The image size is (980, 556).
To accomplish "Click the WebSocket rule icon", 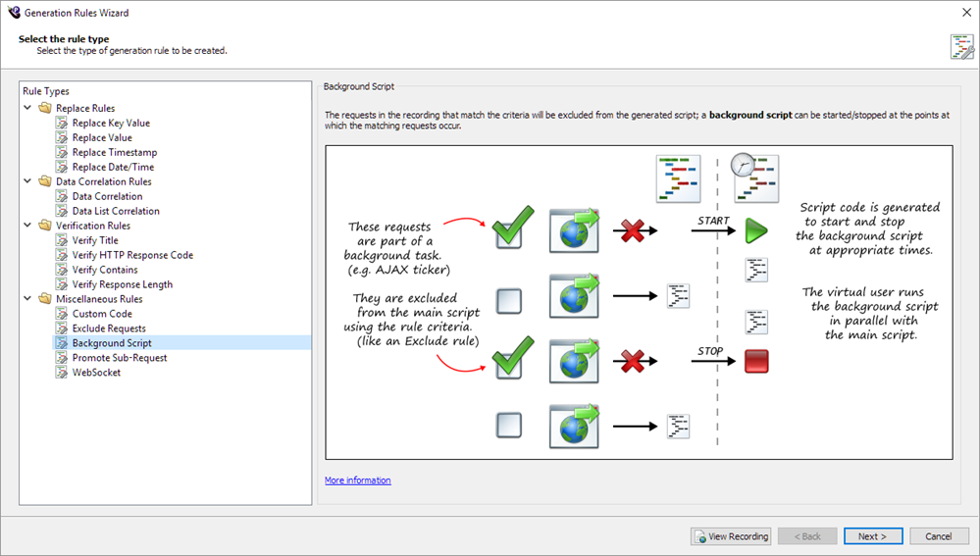I will click(62, 374).
